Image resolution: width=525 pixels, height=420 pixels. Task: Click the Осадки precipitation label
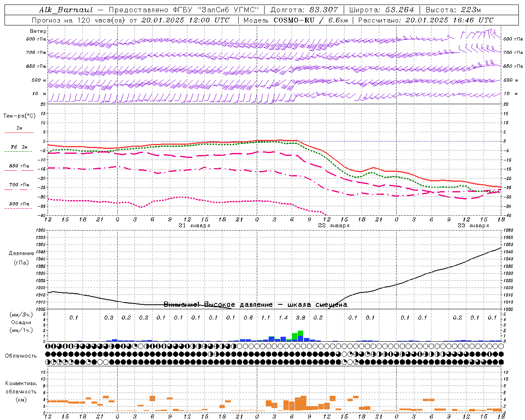click(21, 322)
